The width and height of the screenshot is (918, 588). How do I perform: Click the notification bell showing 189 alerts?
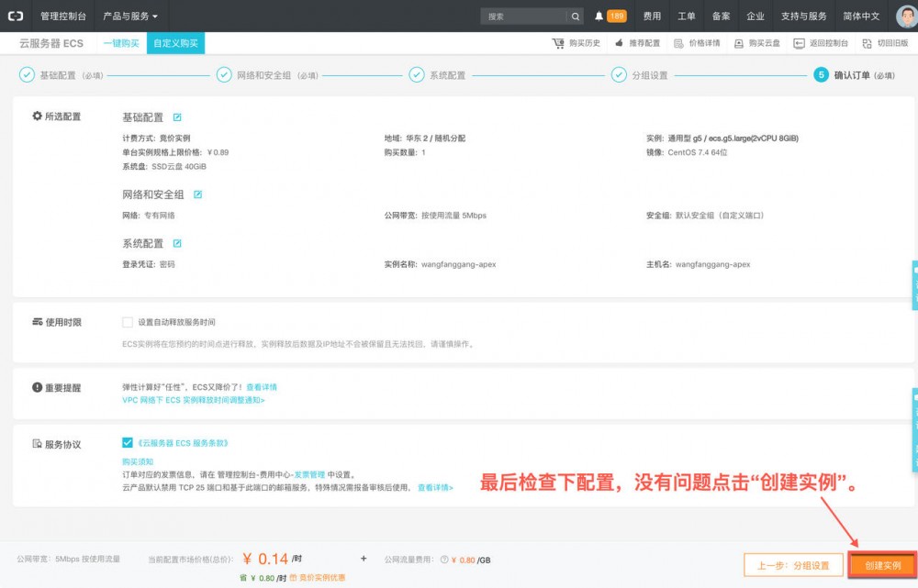tap(601, 16)
